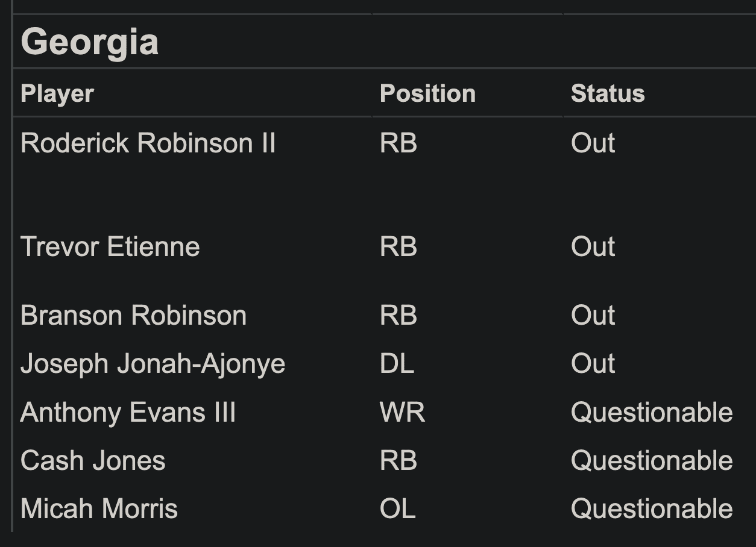This screenshot has height=547, width=756.
Task: Select player name Roderick Robinson II
Action: [148, 143]
